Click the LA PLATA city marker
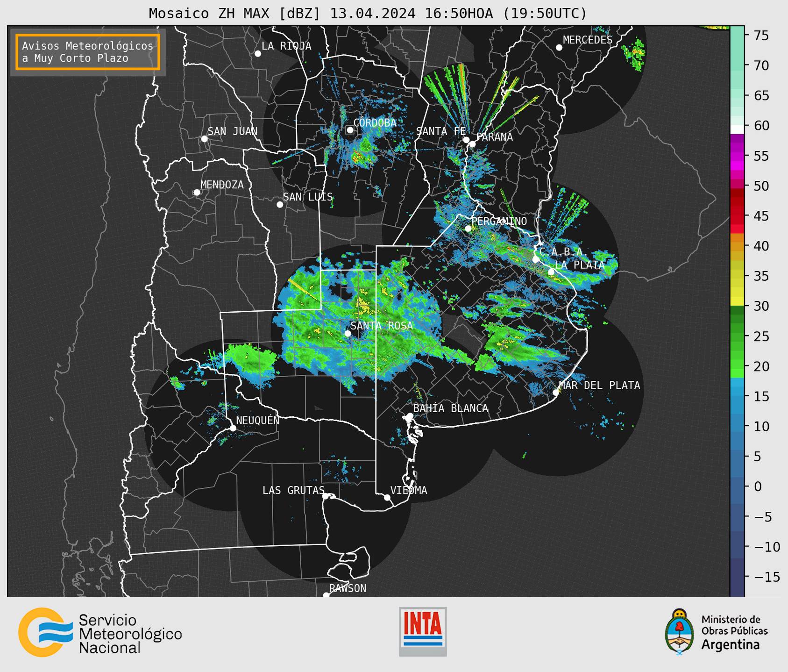The width and height of the screenshot is (788, 672). pos(551,272)
